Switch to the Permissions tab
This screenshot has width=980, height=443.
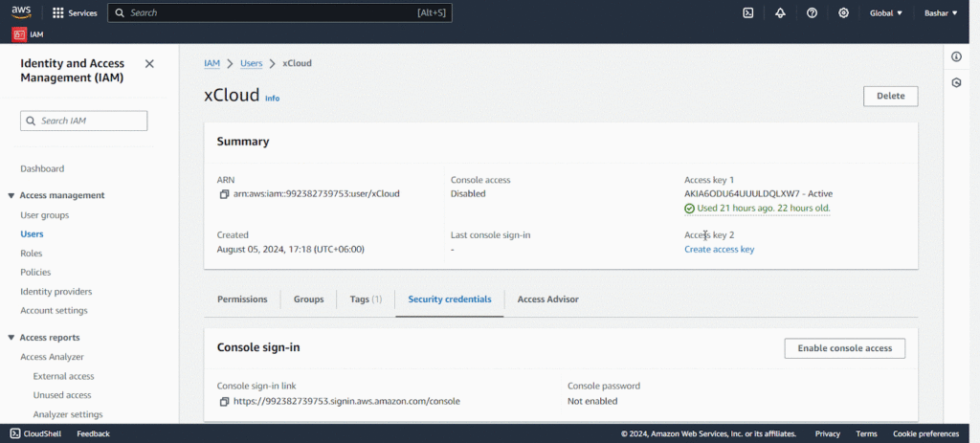(242, 299)
